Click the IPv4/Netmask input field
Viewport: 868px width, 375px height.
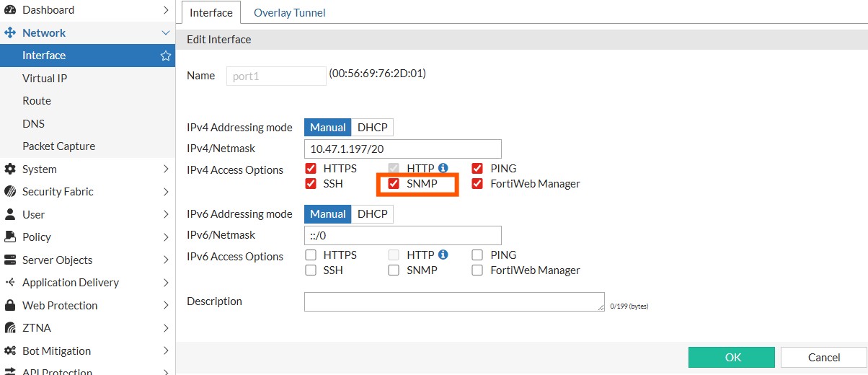coord(402,149)
